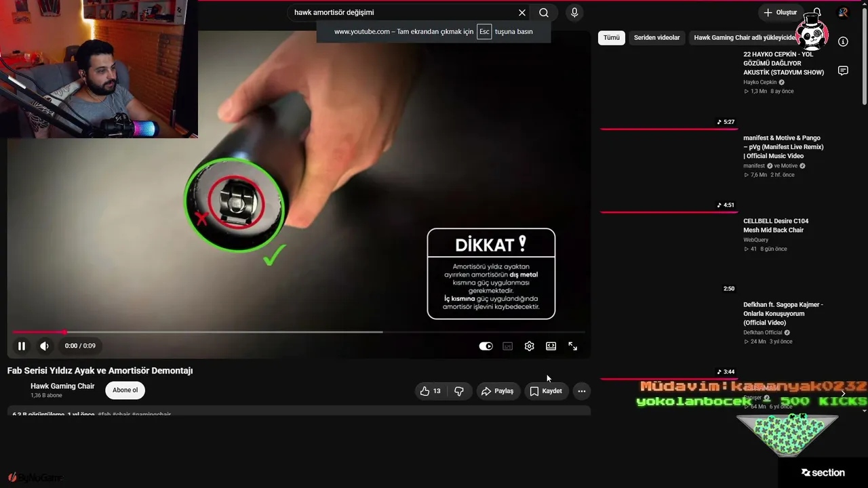Start voice search with microphone
Screen dimensions: 868x488
pos(574,13)
